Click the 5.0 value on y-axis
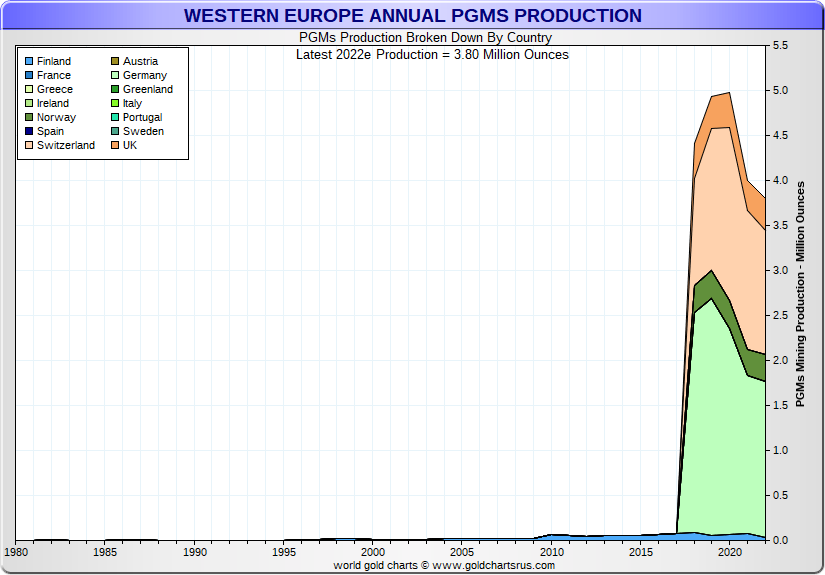This screenshot has width=825, height=575. (x=782, y=91)
